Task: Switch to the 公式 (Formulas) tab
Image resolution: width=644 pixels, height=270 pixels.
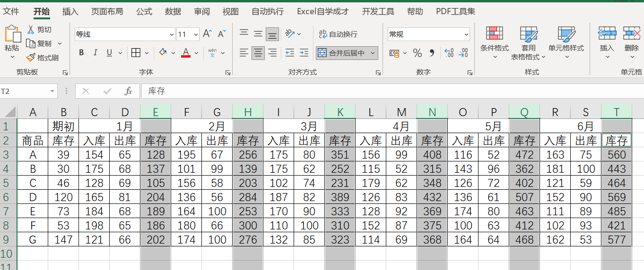Action: click(144, 11)
